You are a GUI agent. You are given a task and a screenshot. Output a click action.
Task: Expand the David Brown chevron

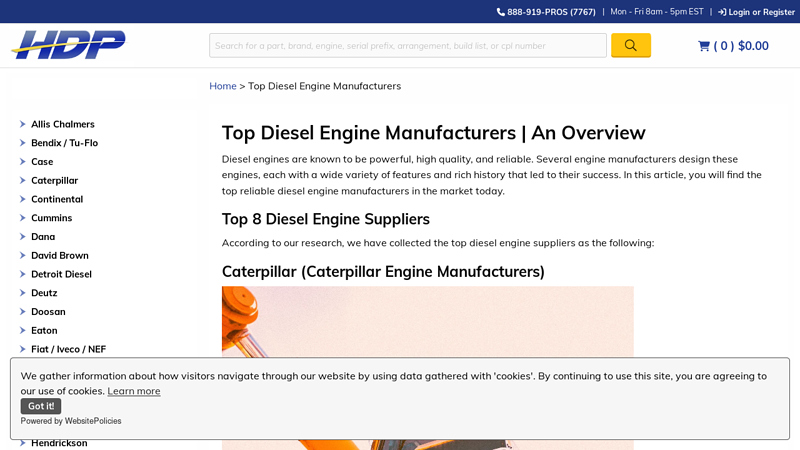pyautogui.click(x=22, y=255)
